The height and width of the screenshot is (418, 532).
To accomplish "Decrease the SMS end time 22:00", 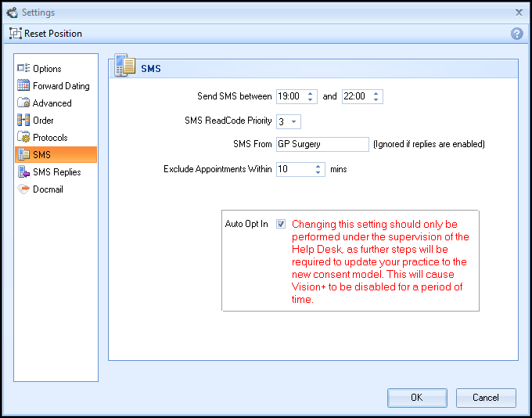I will 376,100.
